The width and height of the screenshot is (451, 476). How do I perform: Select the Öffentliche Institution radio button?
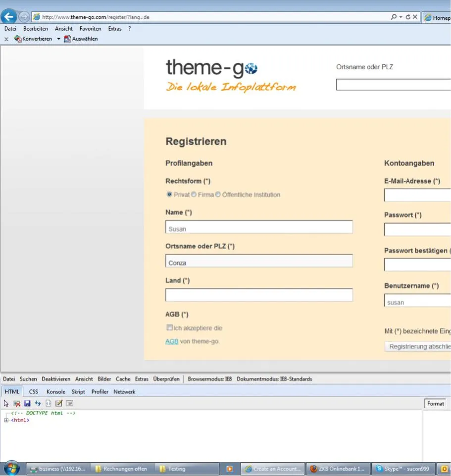[x=218, y=194]
